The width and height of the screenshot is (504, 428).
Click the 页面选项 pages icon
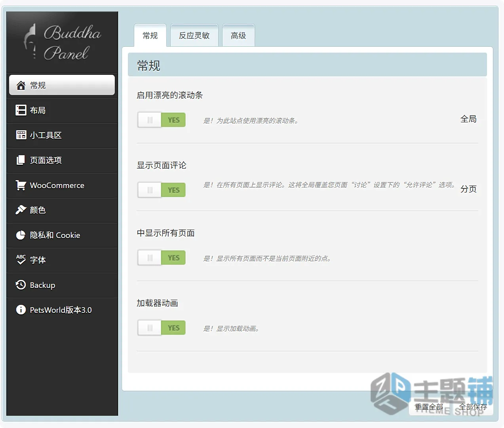click(21, 160)
